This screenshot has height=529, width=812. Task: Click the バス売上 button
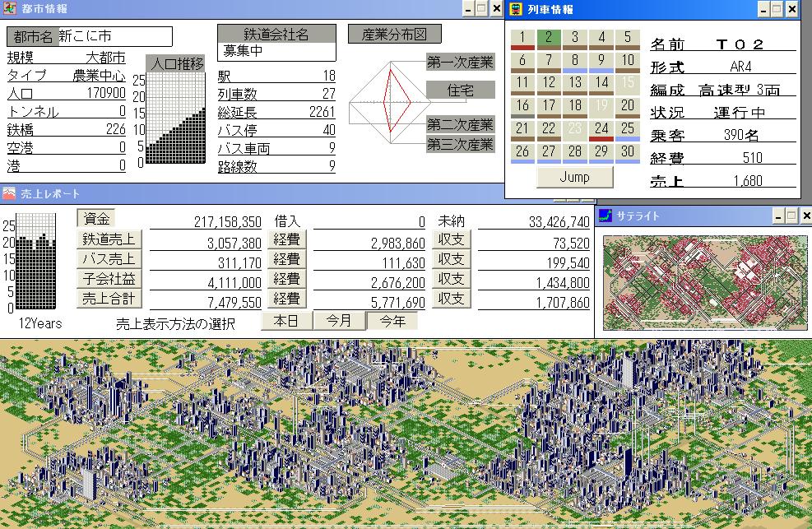click(x=109, y=259)
